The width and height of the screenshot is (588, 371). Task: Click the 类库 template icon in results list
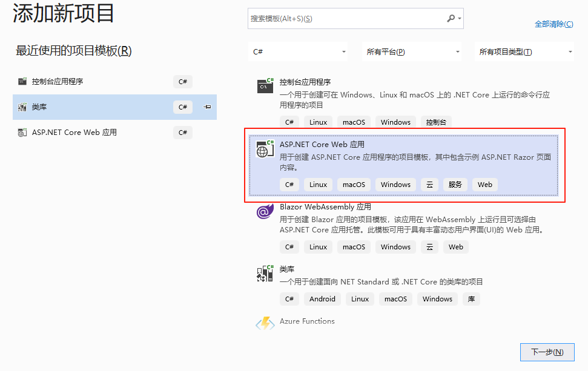tap(265, 273)
